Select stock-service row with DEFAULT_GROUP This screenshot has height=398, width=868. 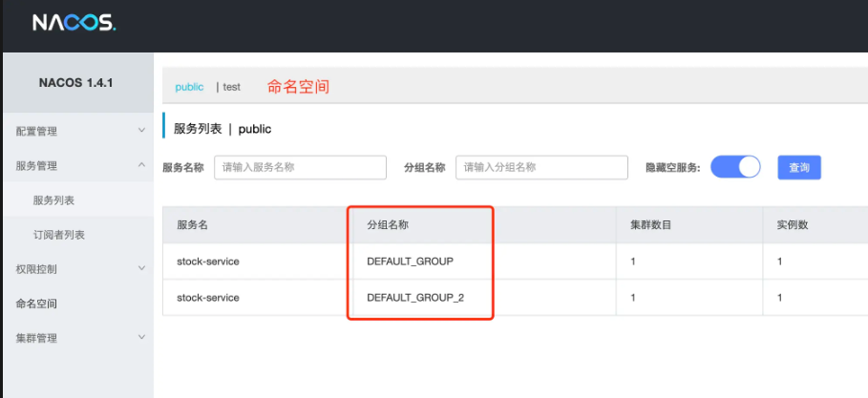click(208, 261)
